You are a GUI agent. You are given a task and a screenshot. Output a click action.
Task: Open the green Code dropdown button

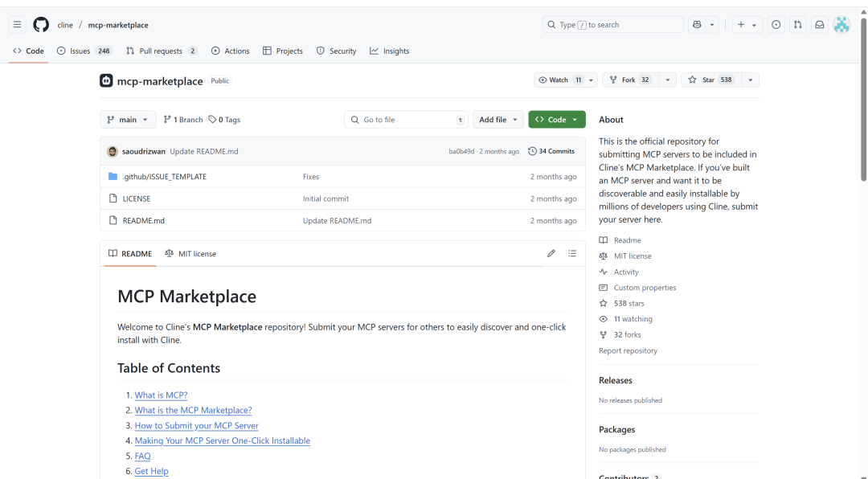[557, 119]
